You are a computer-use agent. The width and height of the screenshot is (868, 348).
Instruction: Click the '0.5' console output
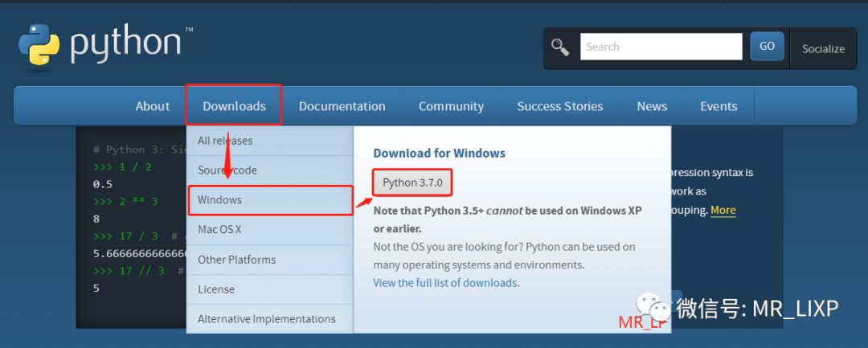coord(103,184)
